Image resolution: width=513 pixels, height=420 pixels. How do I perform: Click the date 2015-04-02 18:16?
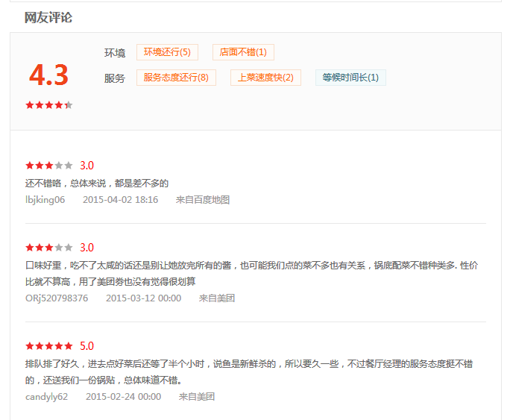120,200
